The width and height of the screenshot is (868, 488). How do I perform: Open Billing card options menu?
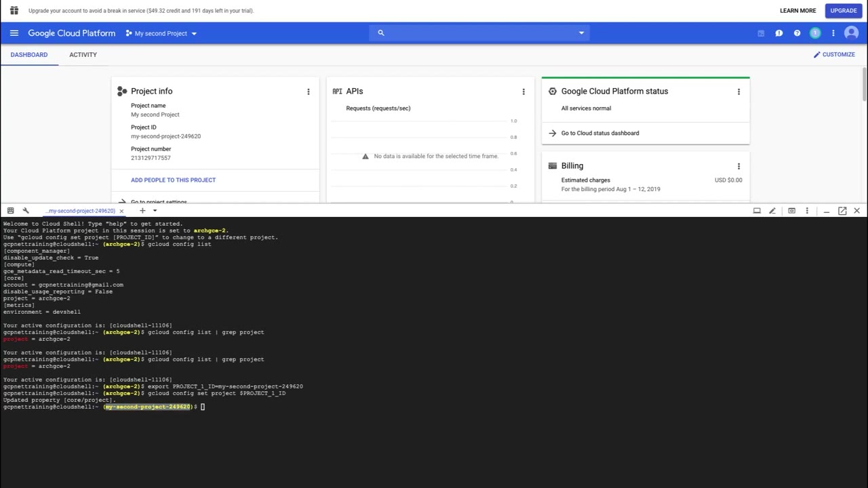tap(738, 166)
